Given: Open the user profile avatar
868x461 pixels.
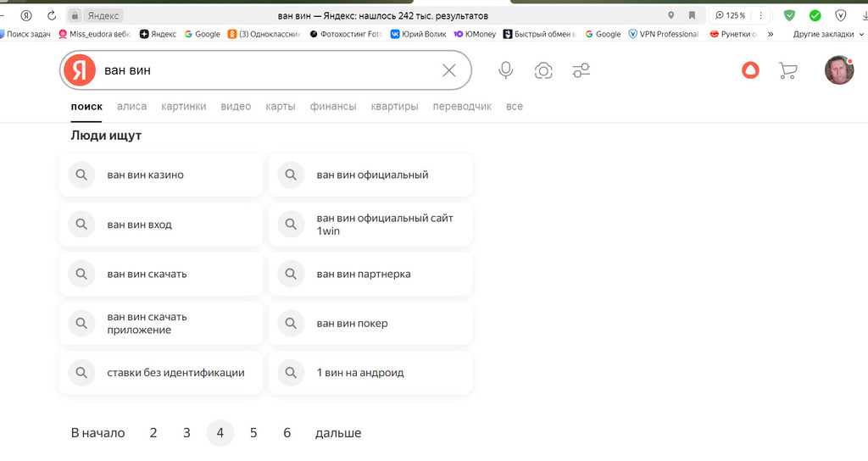Looking at the screenshot, I should click(838, 70).
